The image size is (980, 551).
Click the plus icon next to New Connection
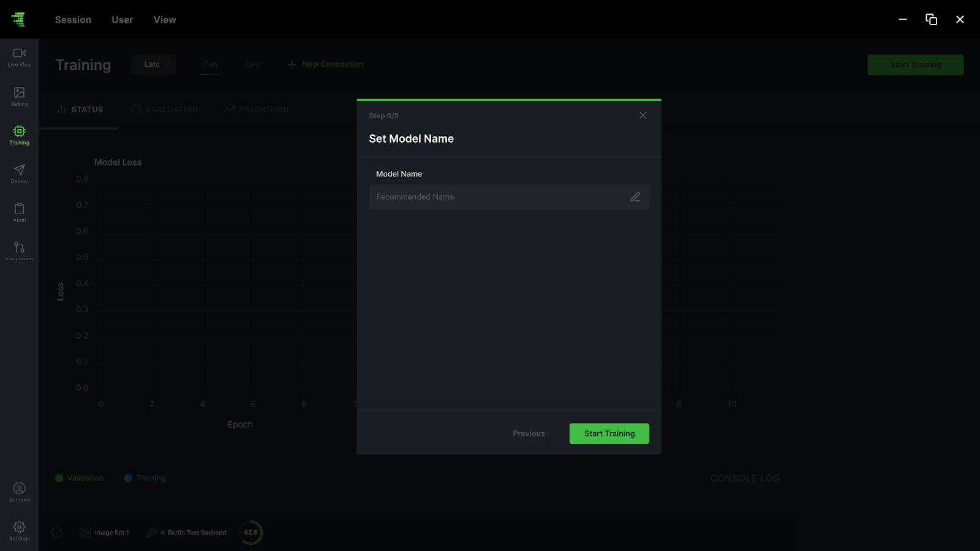(x=292, y=64)
